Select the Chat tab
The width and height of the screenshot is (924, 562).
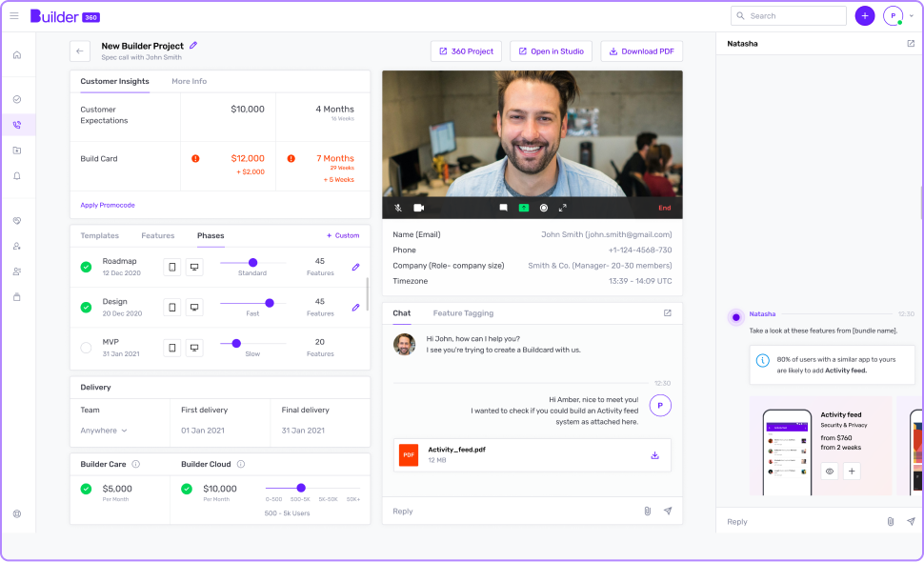point(402,313)
